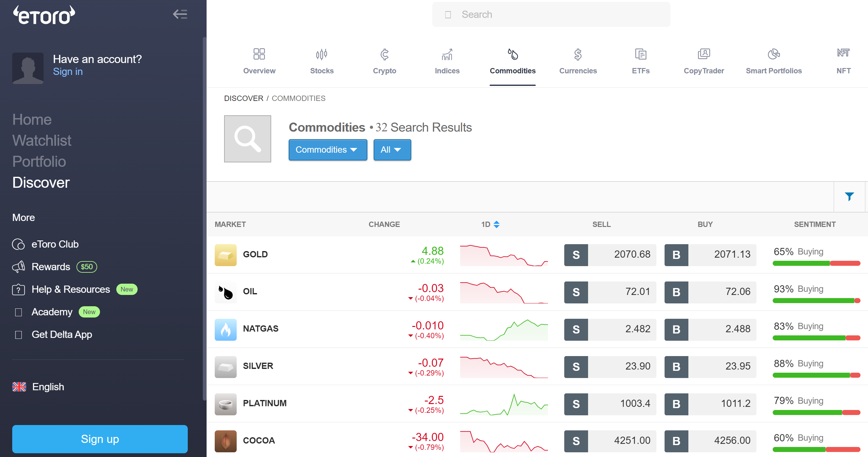
Task: Open the OIL market icon
Action: 225,292
